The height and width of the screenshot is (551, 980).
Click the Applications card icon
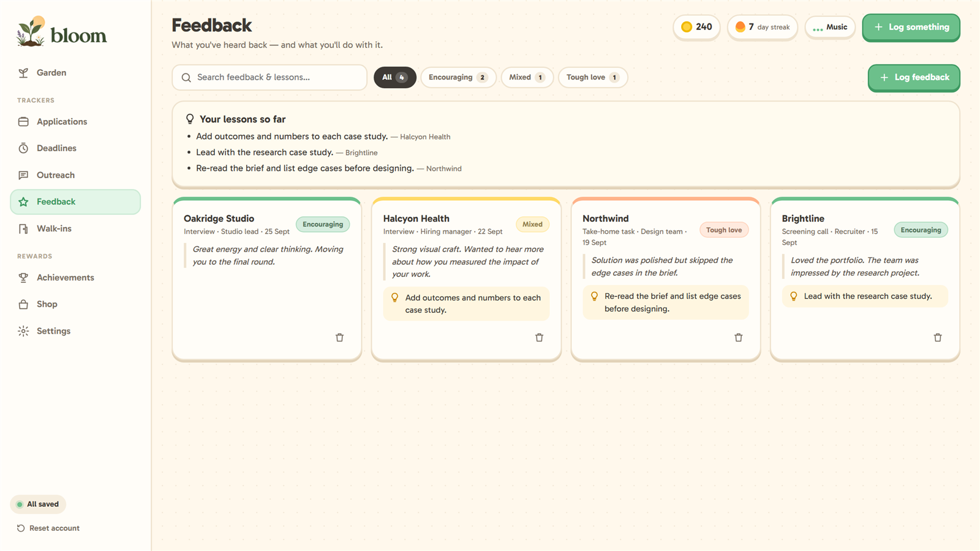(x=23, y=122)
